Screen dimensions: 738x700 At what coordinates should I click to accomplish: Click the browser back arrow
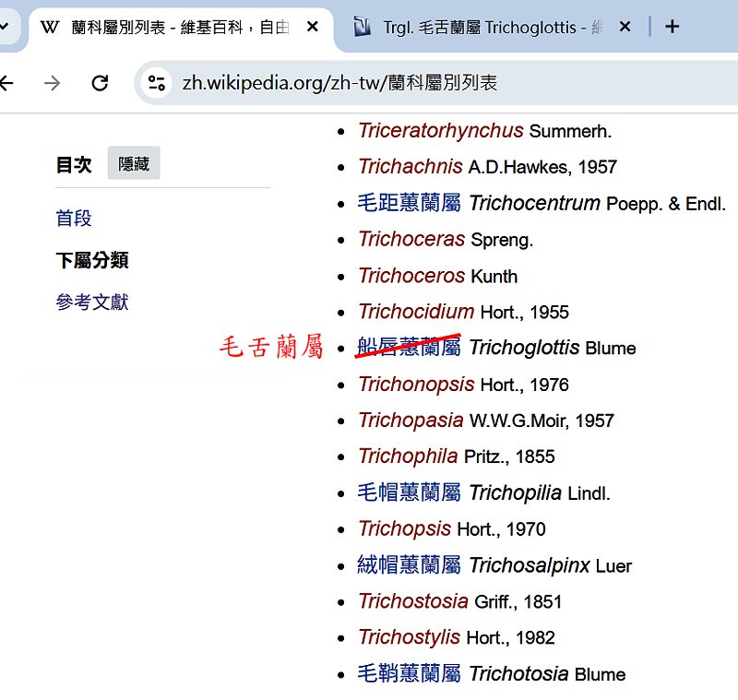[x=7, y=83]
